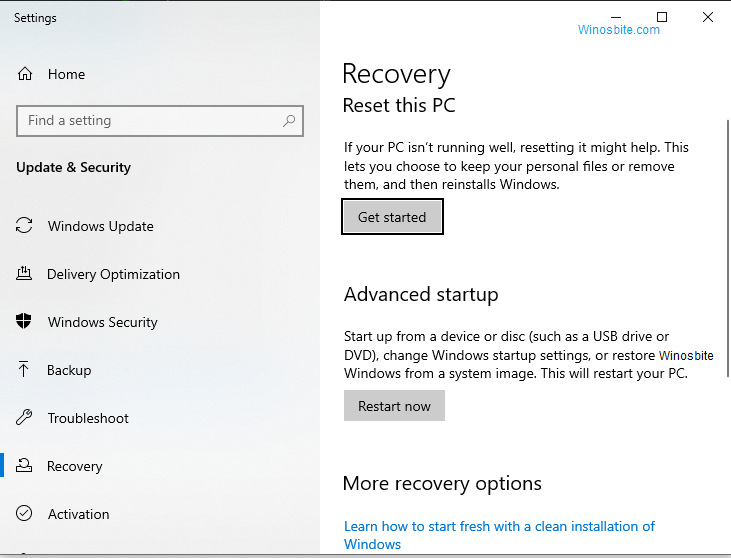The image size is (731, 558).
Task: Focus the Find a setting field
Action: click(160, 121)
